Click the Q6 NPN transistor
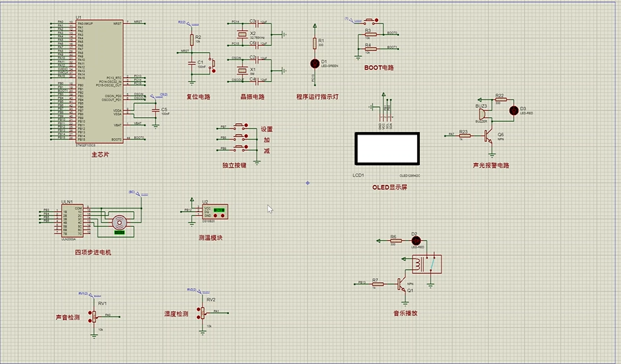 [x=488, y=135]
